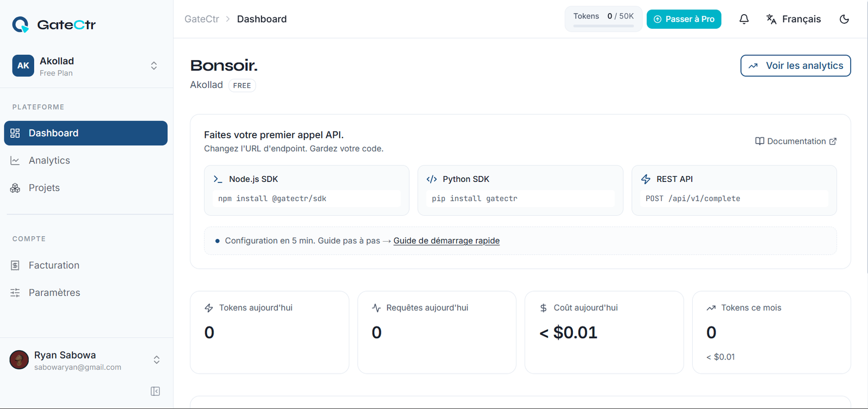The image size is (868, 409).
Task: Click the GateCtr logo icon
Action: [21, 24]
